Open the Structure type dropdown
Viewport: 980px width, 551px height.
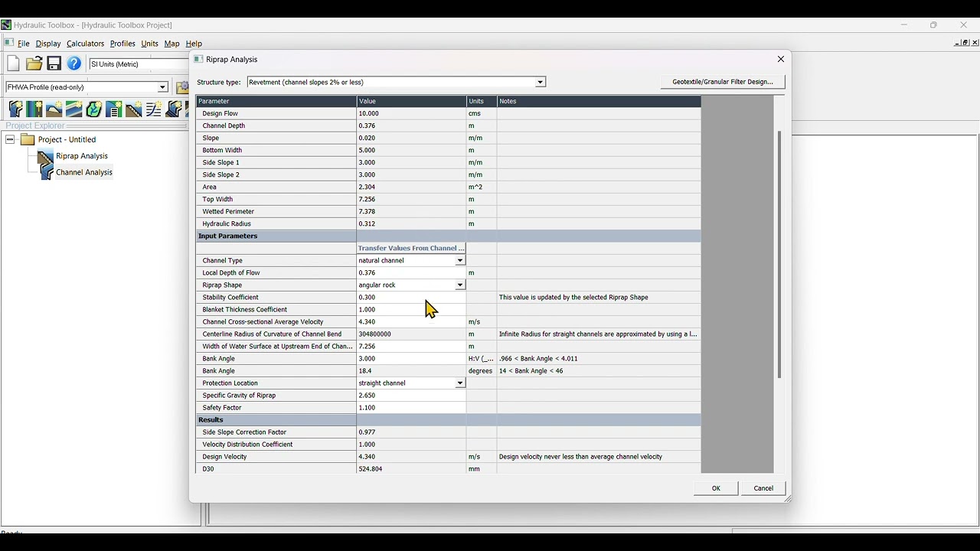pos(540,82)
